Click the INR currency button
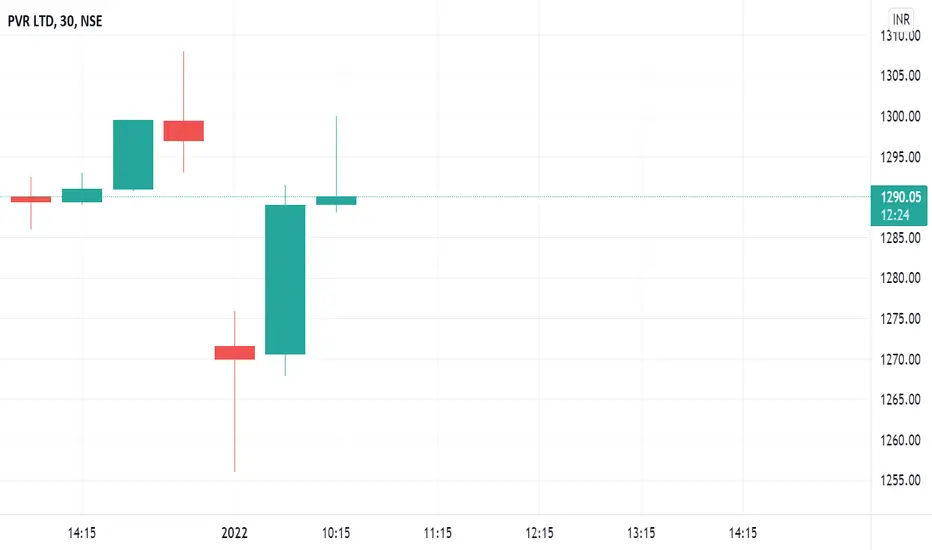The image size is (932, 550). [x=901, y=19]
